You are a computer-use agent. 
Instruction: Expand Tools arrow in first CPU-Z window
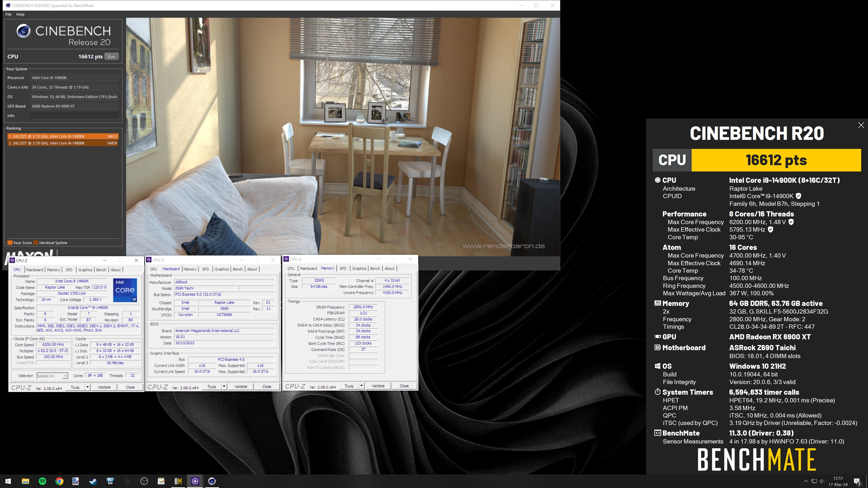click(x=88, y=387)
